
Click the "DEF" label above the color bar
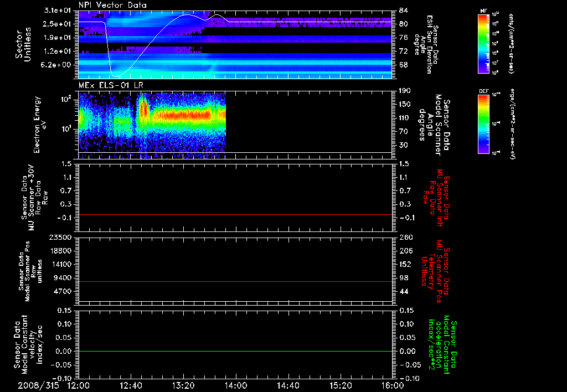pos(483,91)
